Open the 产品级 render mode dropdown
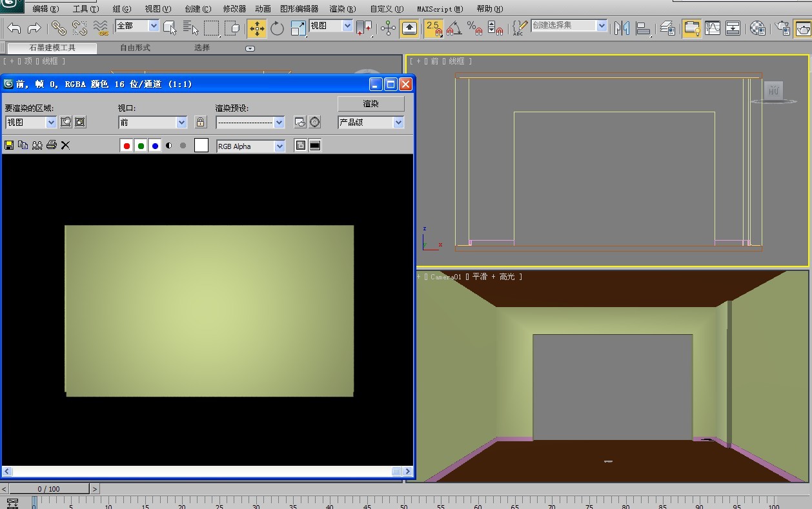812x509 pixels. 371,123
